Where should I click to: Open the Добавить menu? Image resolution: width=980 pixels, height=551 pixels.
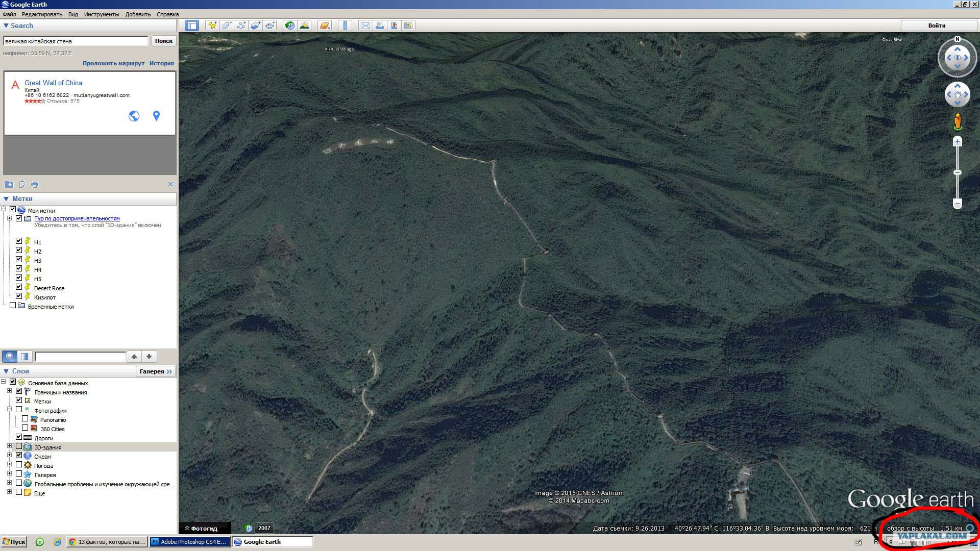(x=138, y=14)
